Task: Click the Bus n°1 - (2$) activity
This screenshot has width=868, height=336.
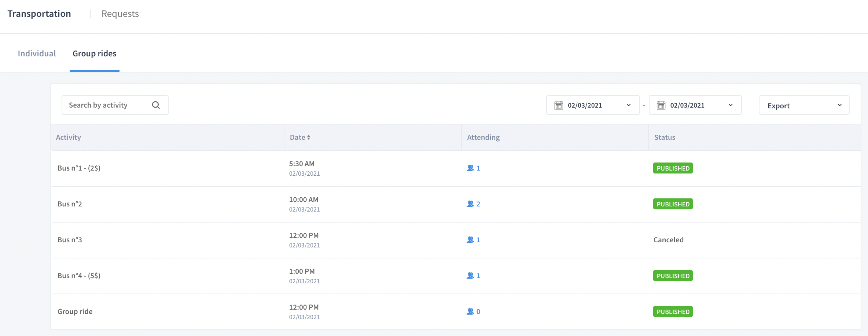Action: pos(79,168)
